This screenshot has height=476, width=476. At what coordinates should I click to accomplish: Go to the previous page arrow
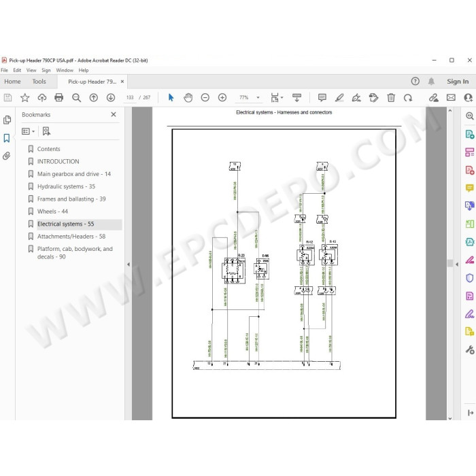[x=94, y=97]
